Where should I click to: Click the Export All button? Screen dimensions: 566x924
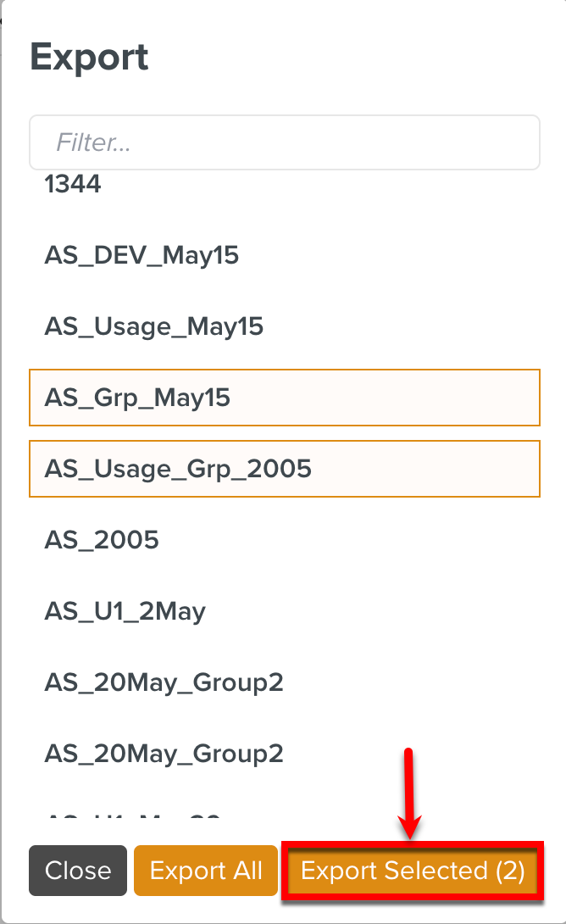[x=206, y=871]
